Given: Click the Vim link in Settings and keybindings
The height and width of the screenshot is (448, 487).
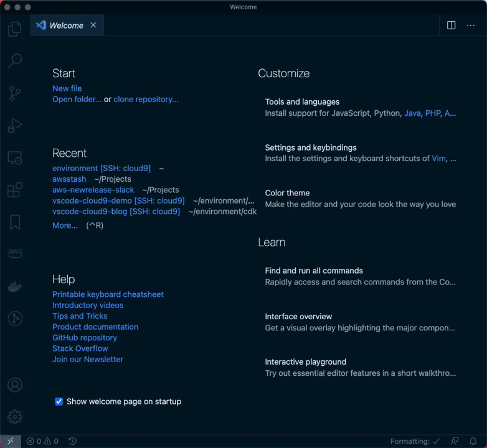Looking at the screenshot, I should tap(438, 159).
